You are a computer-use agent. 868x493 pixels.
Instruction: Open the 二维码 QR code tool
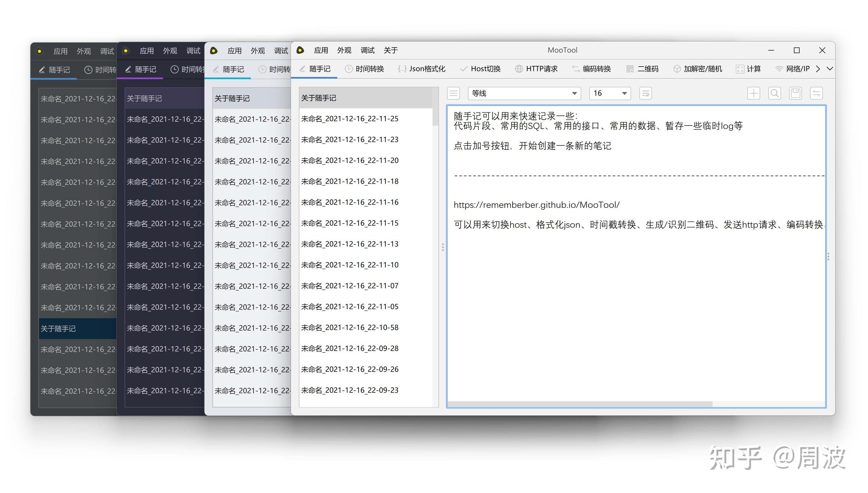[x=643, y=69]
